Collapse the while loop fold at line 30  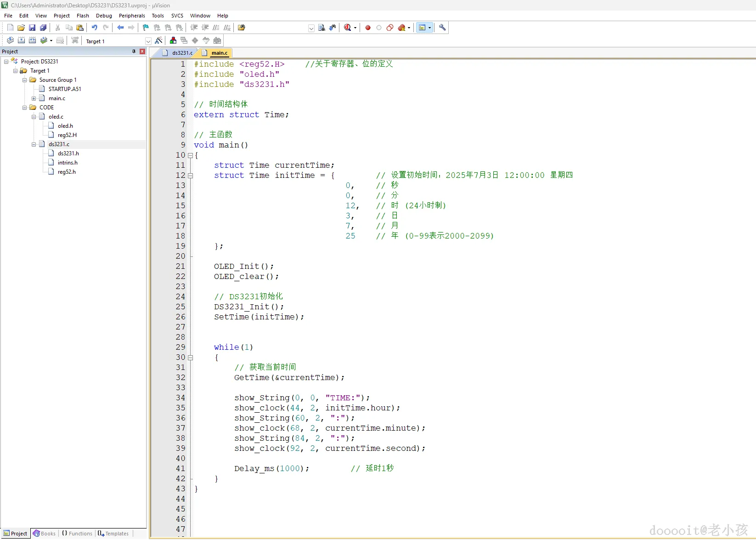click(190, 358)
